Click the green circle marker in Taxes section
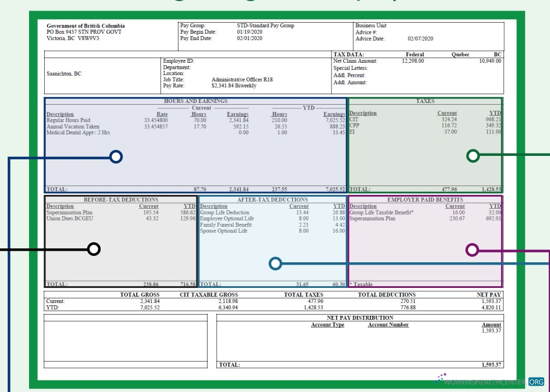The image size is (550, 392). click(473, 156)
